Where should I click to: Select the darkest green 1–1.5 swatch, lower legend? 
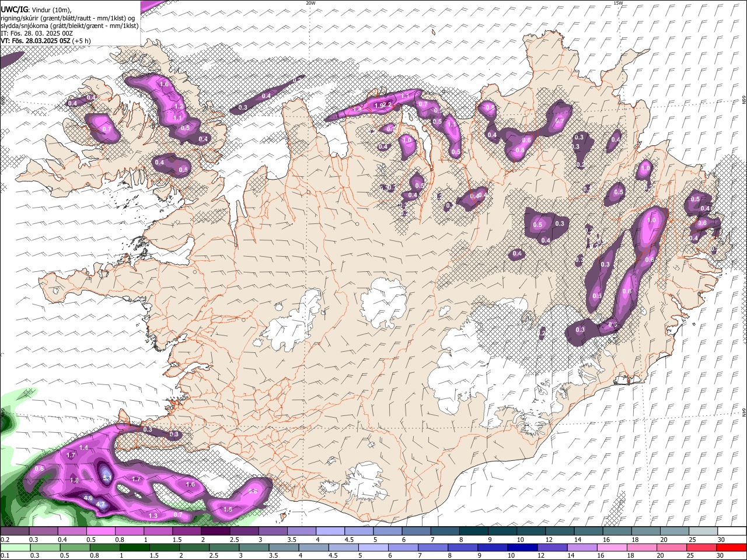click(134, 548)
